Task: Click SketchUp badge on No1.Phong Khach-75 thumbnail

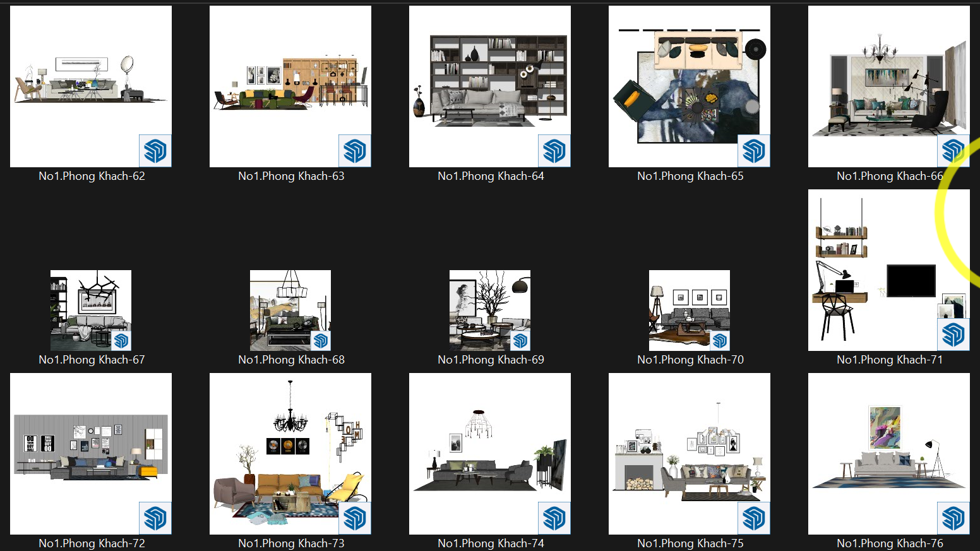Action: point(754,518)
